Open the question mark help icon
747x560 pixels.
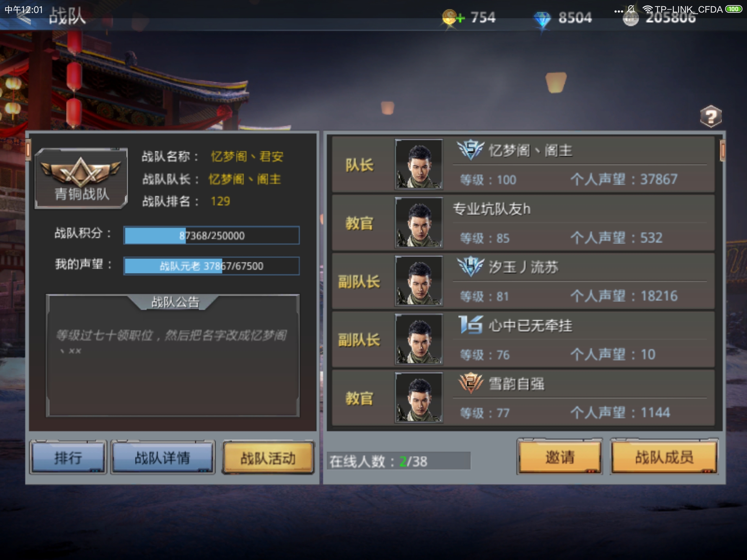coord(711,117)
